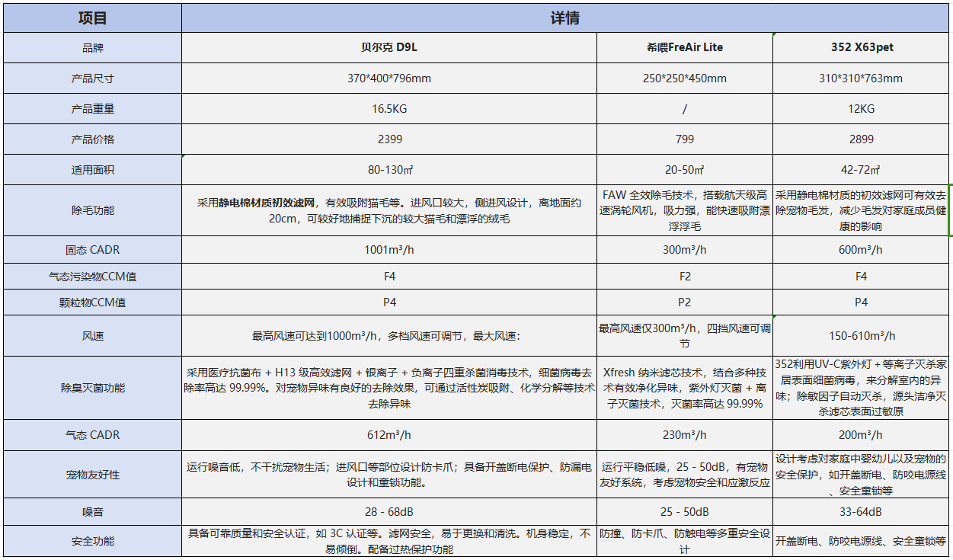Click the 适用面积 row label

92,170
